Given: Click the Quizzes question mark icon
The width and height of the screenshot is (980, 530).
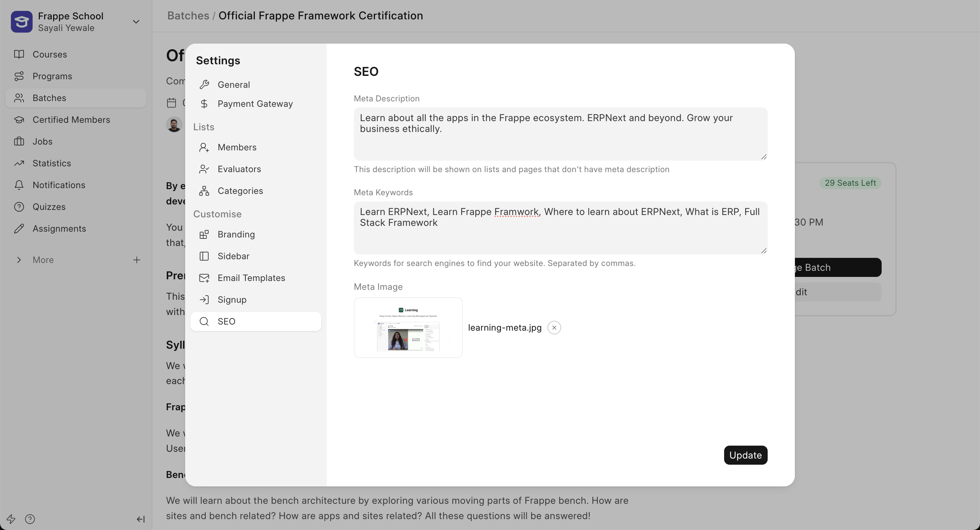Looking at the screenshot, I should click(19, 207).
